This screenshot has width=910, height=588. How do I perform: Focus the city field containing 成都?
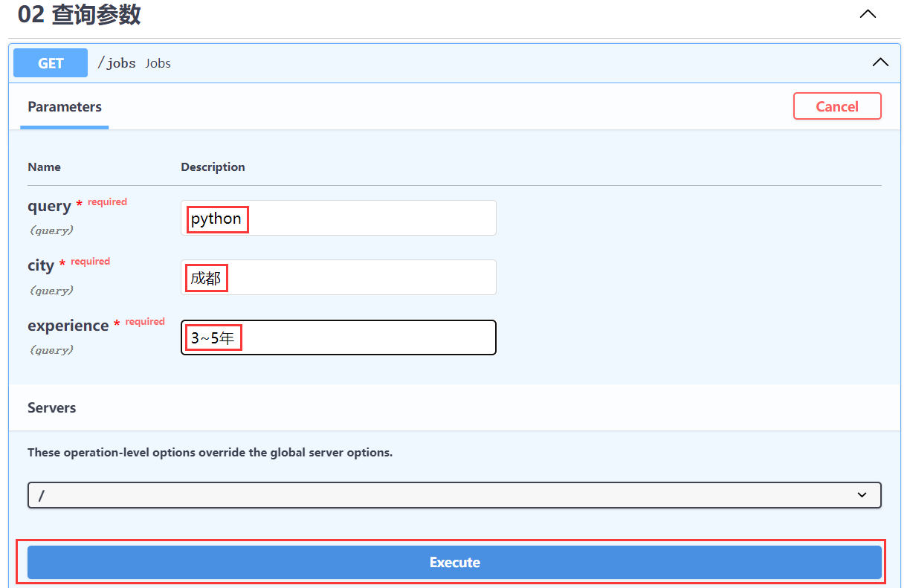click(x=338, y=278)
